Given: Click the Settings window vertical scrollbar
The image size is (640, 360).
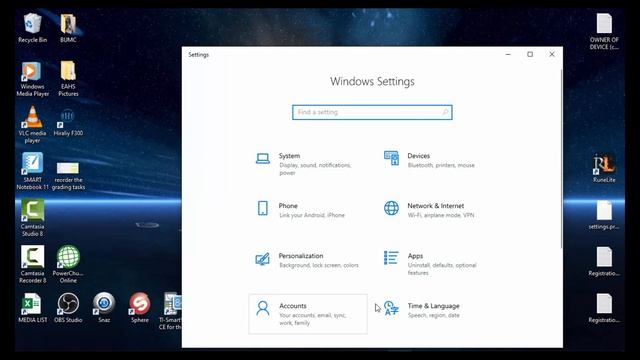Looking at the screenshot, I should (x=561, y=158).
